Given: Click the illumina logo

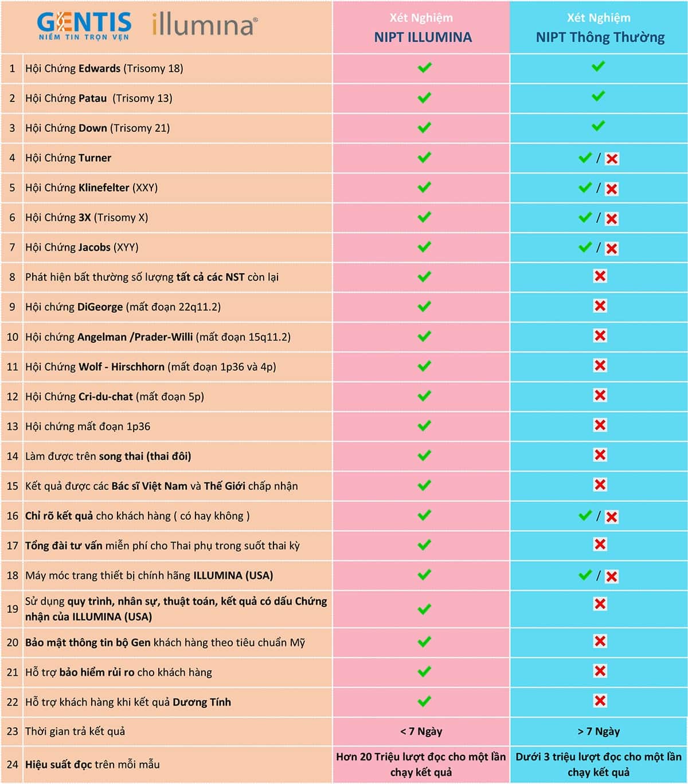Looking at the screenshot, I should coord(205,25).
